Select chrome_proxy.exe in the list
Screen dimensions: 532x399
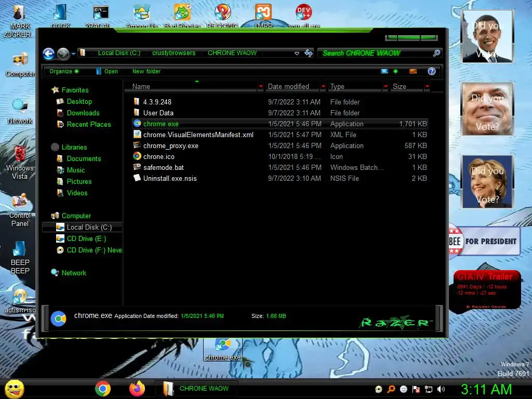click(x=280, y=145)
